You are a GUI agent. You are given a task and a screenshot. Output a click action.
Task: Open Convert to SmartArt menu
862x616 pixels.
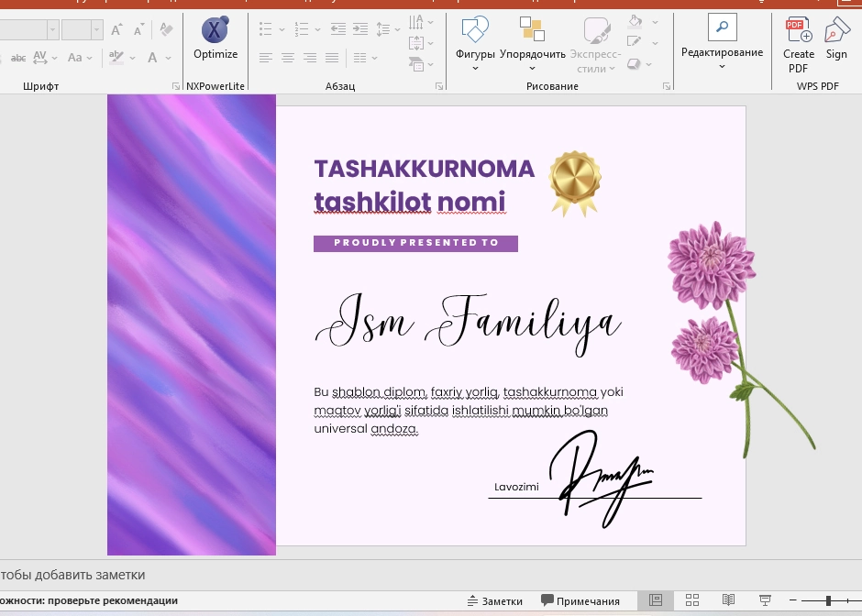pyautogui.click(x=421, y=64)
